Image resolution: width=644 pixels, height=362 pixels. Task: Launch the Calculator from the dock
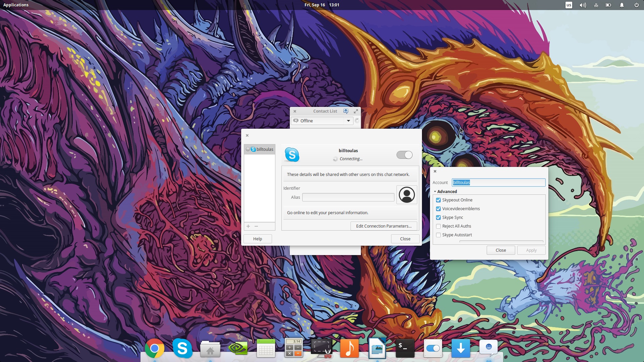293,348
